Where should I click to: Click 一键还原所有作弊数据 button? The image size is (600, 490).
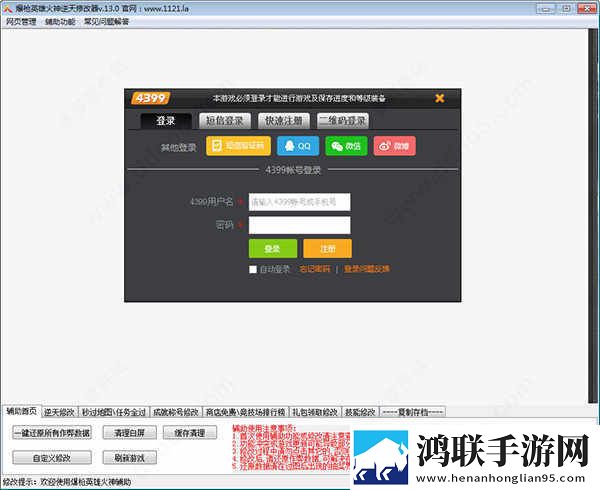click(52, 433)
